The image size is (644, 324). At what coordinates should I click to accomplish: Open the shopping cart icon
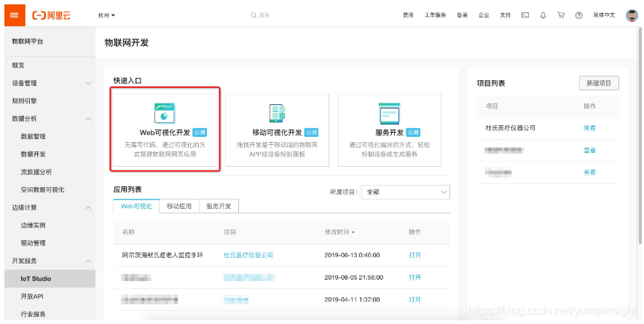(561, 15)
